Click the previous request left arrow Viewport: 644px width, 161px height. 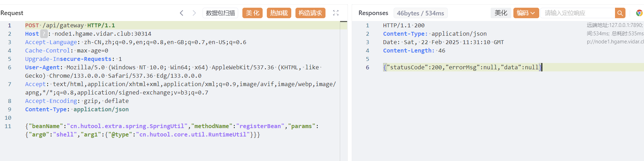pos(181,13)
